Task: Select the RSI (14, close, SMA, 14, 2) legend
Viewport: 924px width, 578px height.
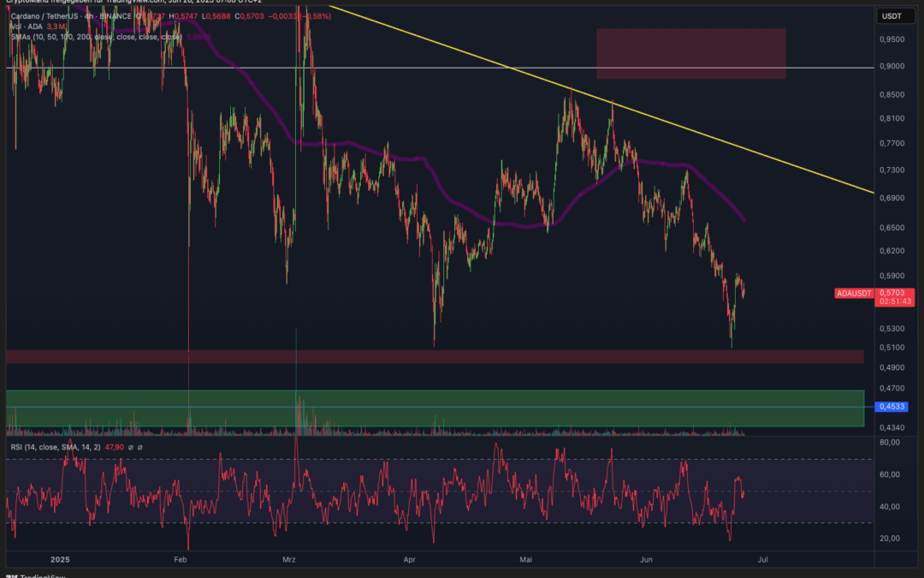Action: click(x=56, y=447)
